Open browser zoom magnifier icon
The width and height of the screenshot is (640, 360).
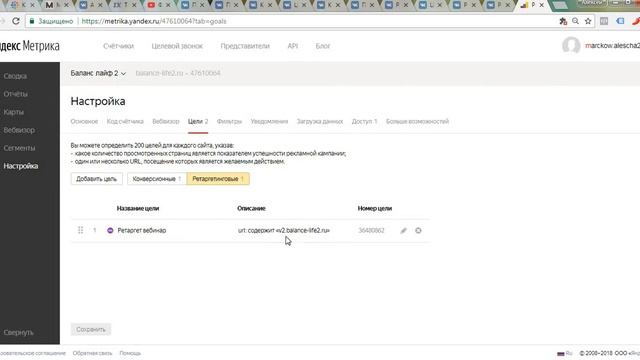point(575,21)
